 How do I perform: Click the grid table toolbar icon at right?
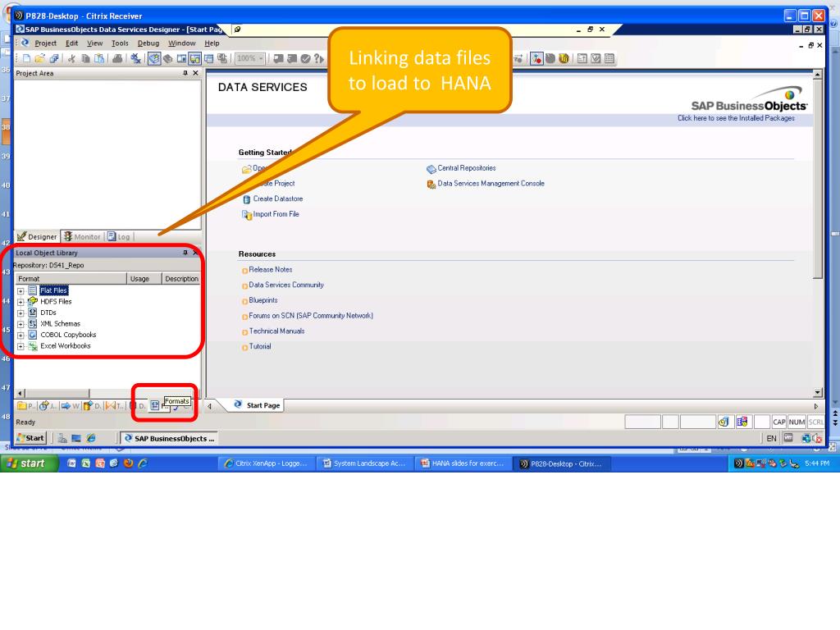click(609, 58)
